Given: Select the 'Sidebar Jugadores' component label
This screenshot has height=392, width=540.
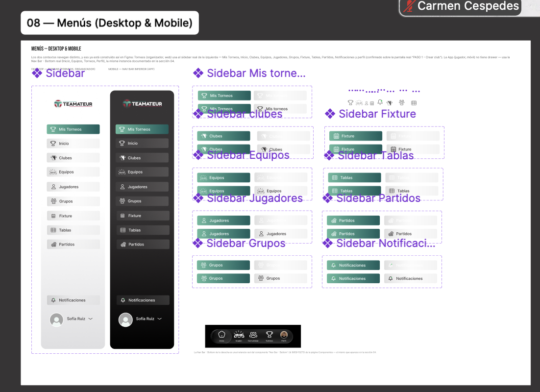Looking at the screenshot, I should click(x=254, y=198).
